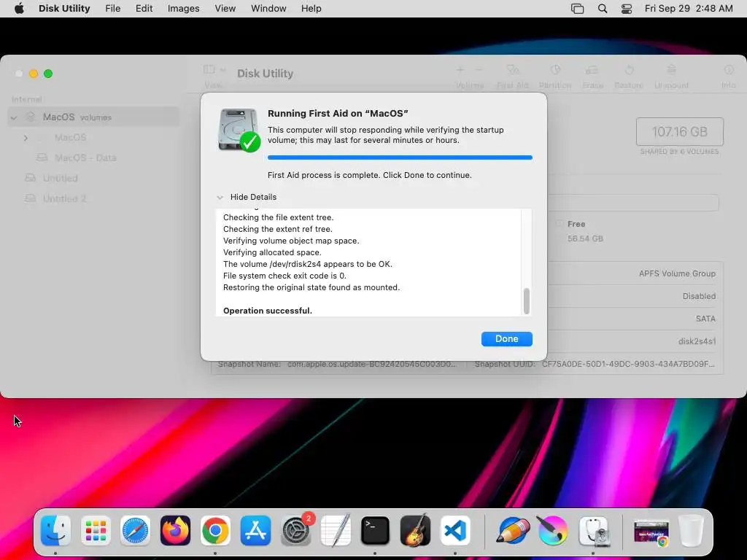Click the 'disk2s4s1' device value
747x560 pixels.
697,341
